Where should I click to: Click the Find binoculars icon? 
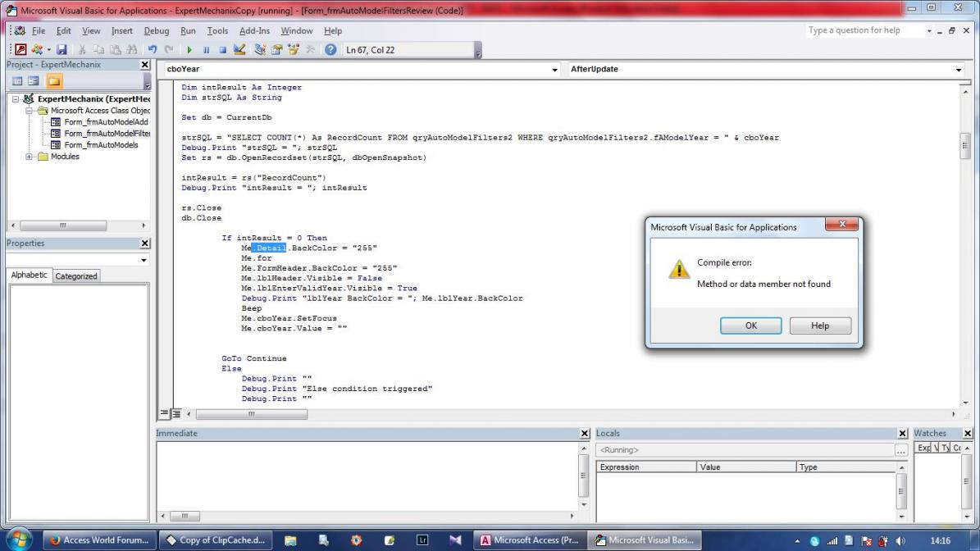[132, 50]
